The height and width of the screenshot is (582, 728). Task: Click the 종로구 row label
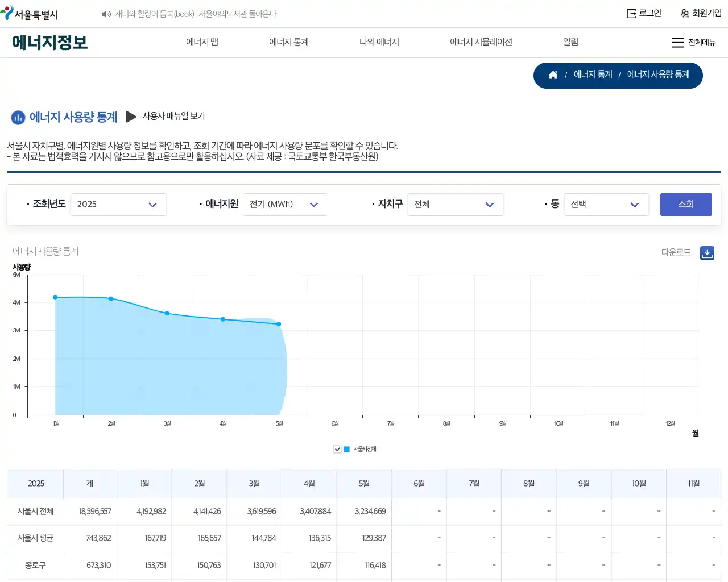(x=35, y=566)
